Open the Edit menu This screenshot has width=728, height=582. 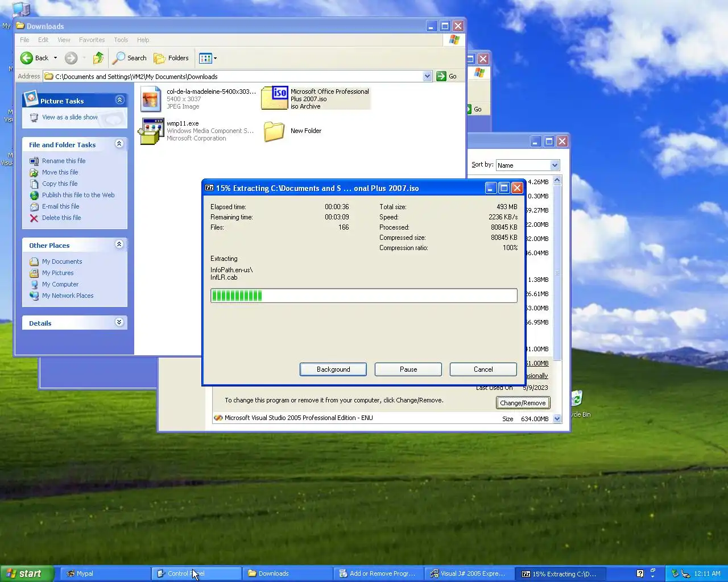[43, 40]
